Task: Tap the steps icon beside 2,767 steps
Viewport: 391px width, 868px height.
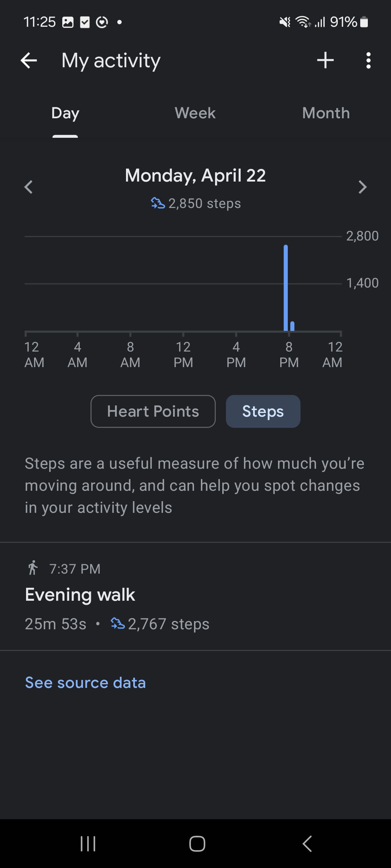Action: 118,624
